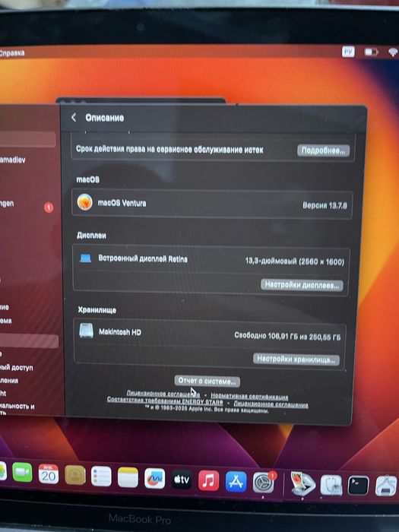Viewport: 399px width, 532px height.
Task: Open Соответствие требованиям ENERGY STAR link
Action: pos(165,401)
